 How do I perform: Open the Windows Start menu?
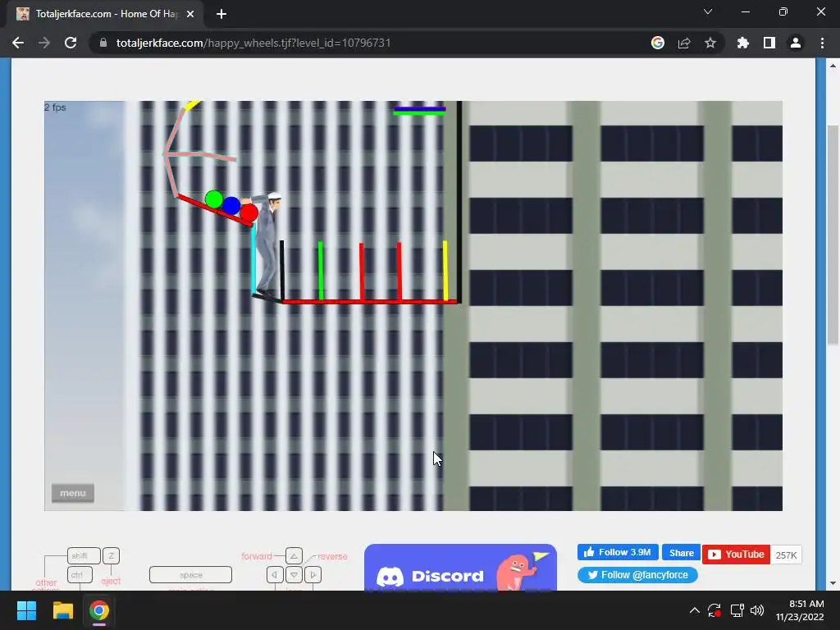point(26,610)
